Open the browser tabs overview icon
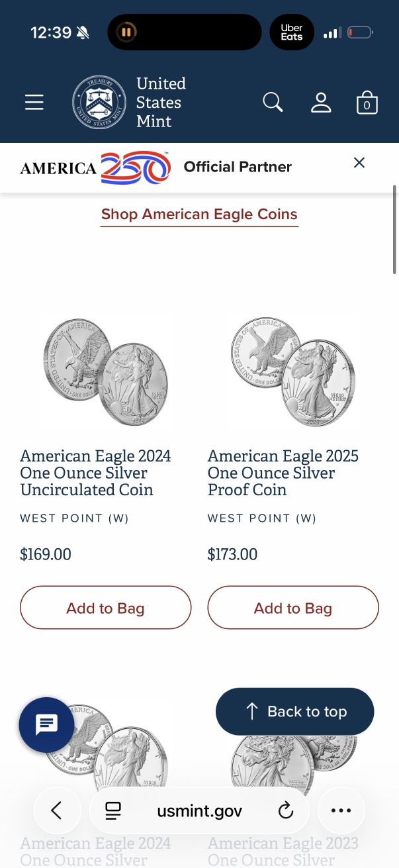The image size is (399, 868). click(113, 810)
